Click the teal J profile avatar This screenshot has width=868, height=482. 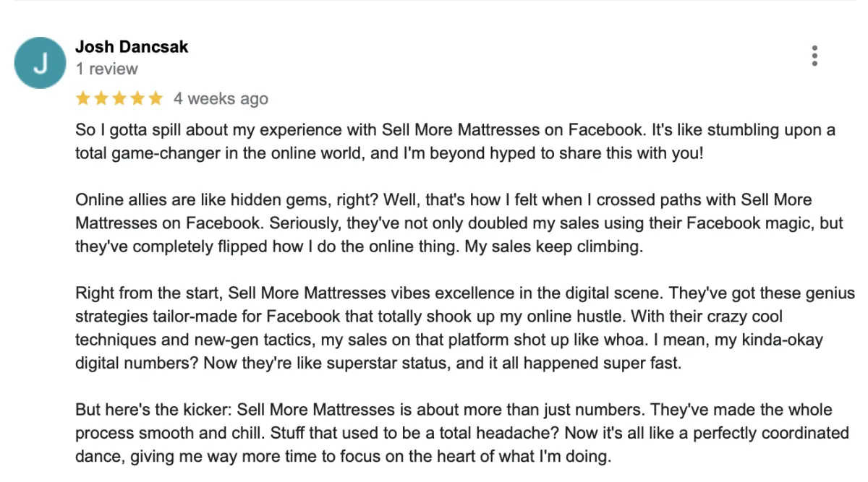coord(41,63)
